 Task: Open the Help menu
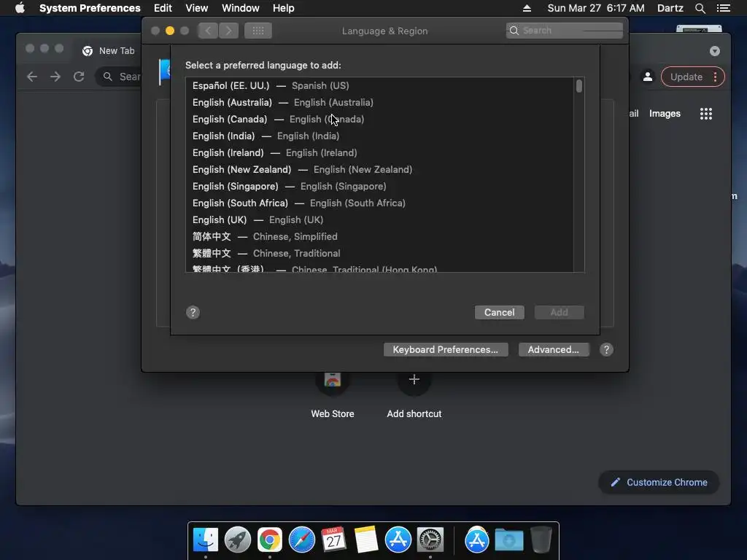(x=284, y=8)
